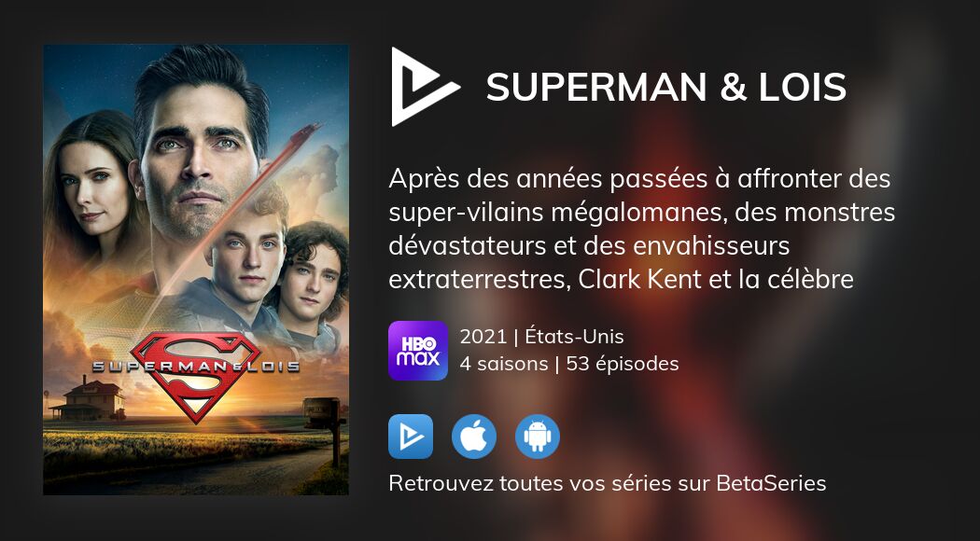Click the mailbox on the poster artwork
This screenshot has width=980, height=541.
click(x=324, y=414)
